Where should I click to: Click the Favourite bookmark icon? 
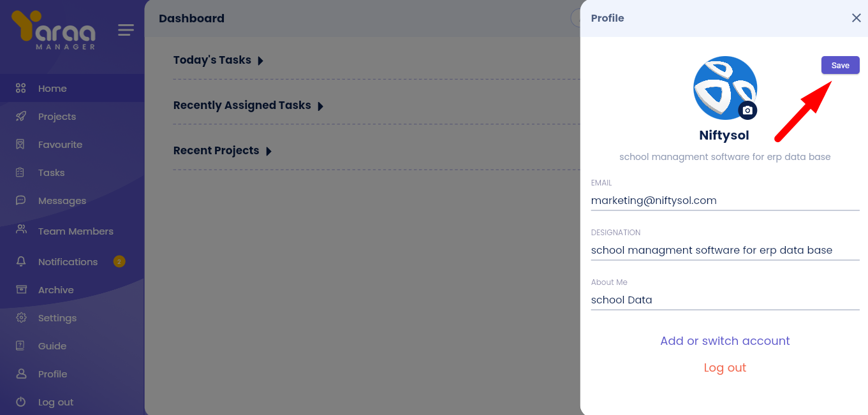pos(21,145)
